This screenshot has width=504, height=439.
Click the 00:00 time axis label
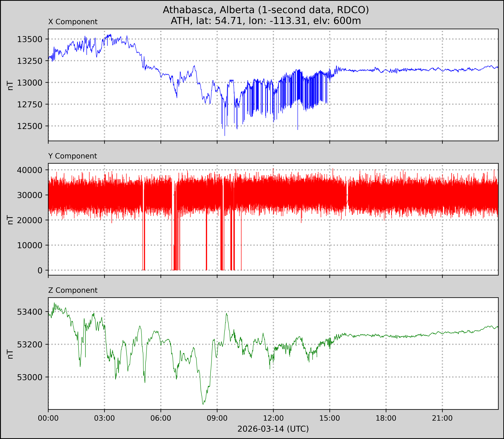(x=48, y=418)
